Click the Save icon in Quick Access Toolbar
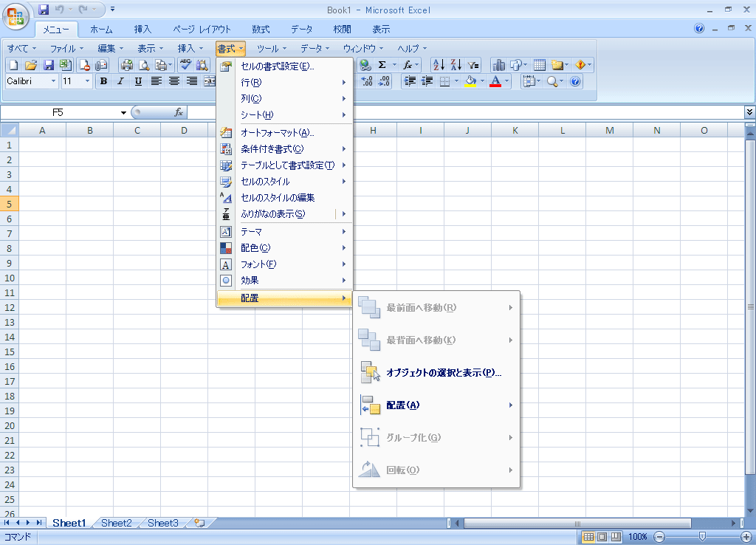 pos(44,9)
